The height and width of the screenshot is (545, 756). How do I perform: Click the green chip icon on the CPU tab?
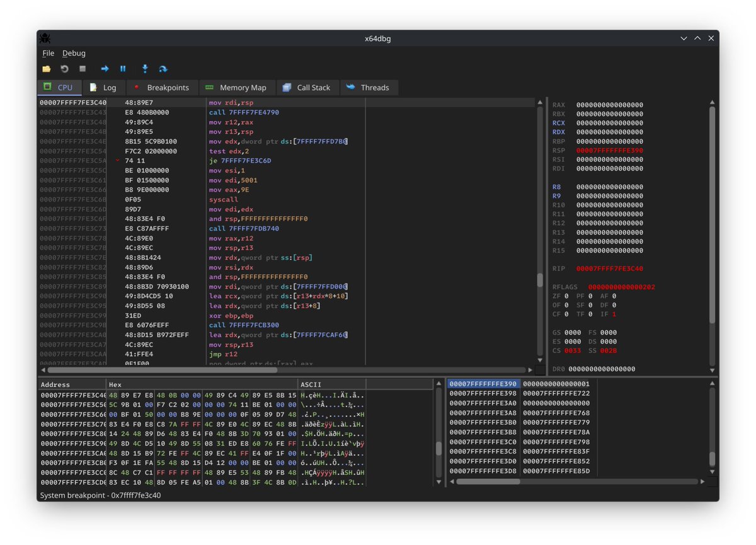pos(46,88)
